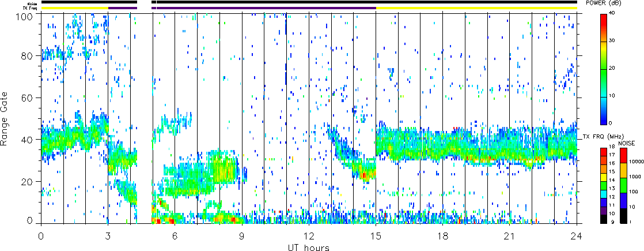Click the cyan swatch in TX FRQ legend

click(x=604, y=194)
